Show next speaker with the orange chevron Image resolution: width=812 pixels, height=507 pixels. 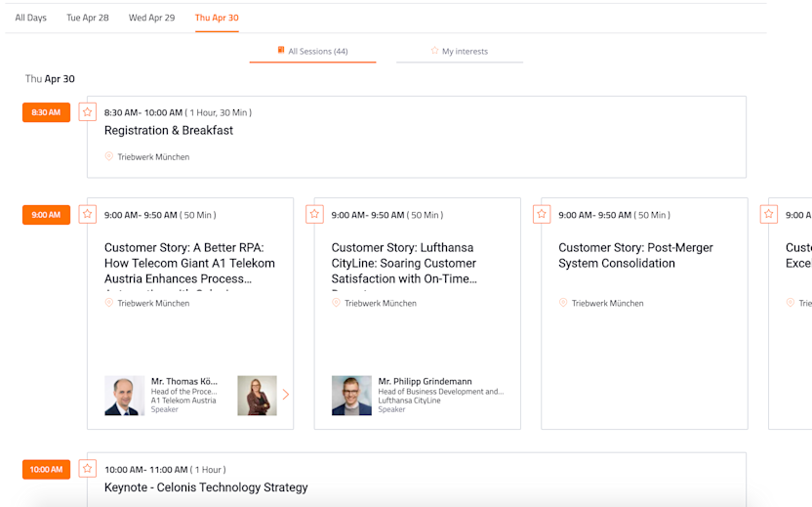pyautogui.click(x=285, y=395)
